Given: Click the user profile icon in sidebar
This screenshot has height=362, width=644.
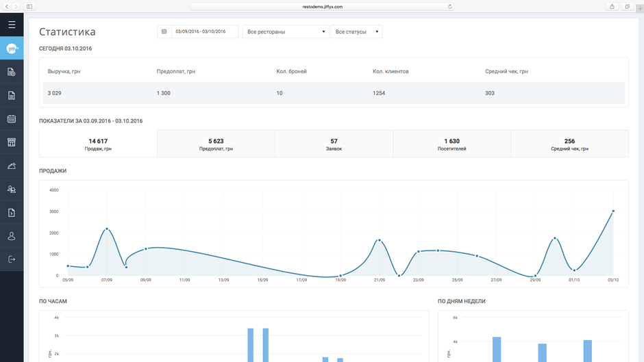Looking at the screenshot, I should pyautogui.click(x=12, y=236).
